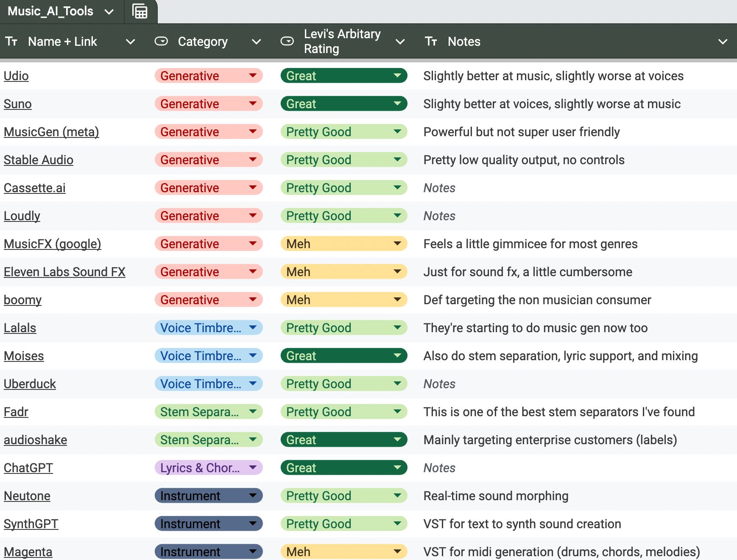Click the text type icon in Notes header
Screen dimensions: 737x560
[x=431, y=42]
